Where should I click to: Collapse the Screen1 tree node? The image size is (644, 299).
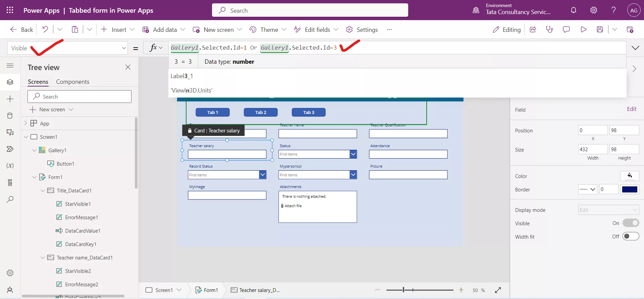[x=26, y=137]
